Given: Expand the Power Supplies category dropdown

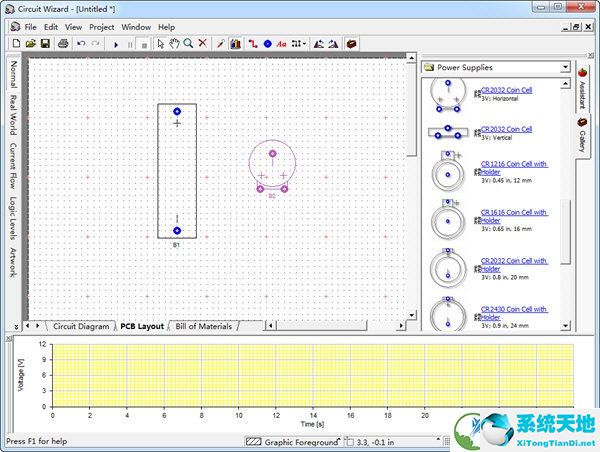Looking at the screenshot, I should tap(566, 67).
